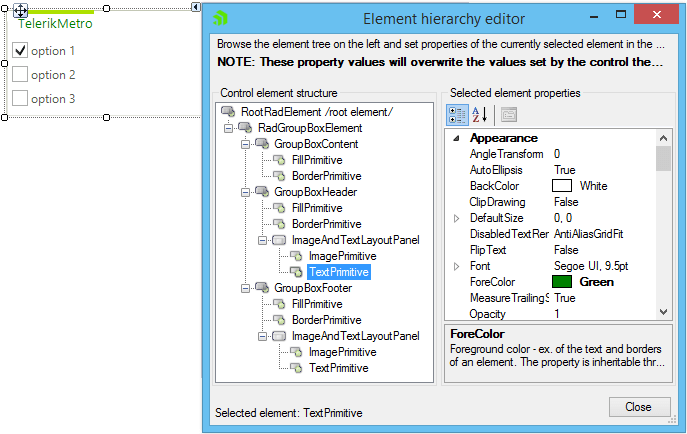Click the RadGroupBoxElement node icon
The height and width of the screenshot is (434, 687).
tap(245, 128)
